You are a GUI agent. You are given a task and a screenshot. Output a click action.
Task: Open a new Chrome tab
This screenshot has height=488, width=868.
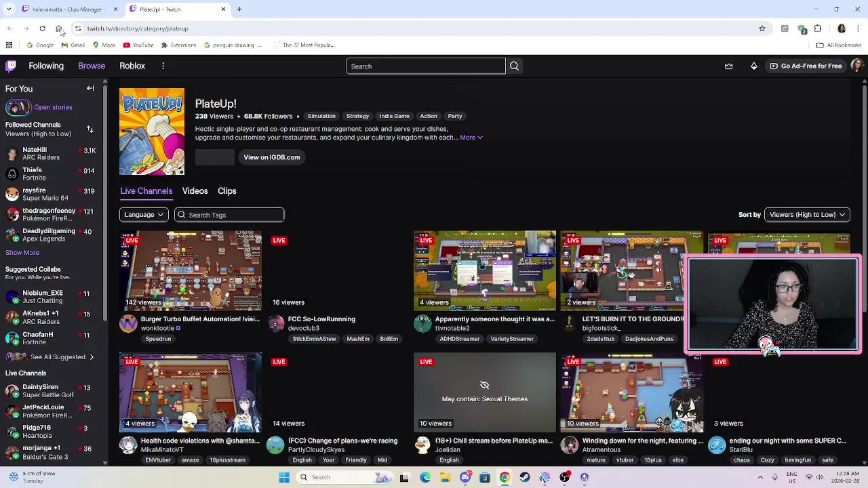click(239, 9)
